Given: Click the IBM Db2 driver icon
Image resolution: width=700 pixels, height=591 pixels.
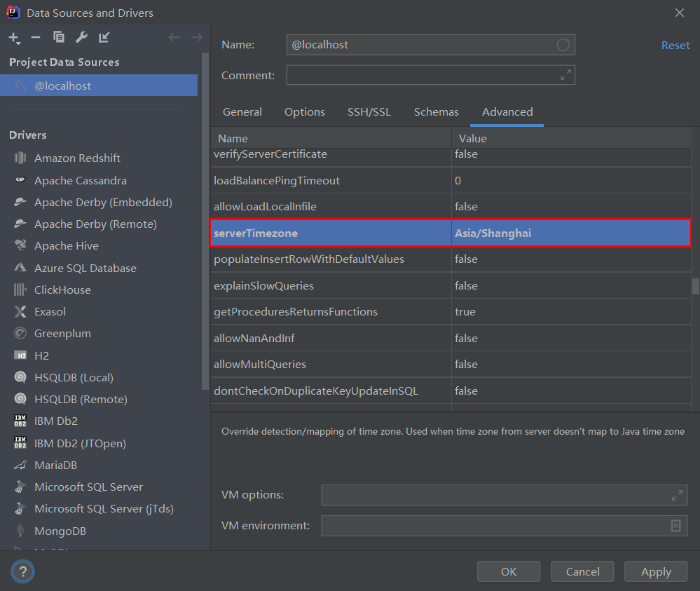Looking at the screenshot, I should click(x=20, y=421).
